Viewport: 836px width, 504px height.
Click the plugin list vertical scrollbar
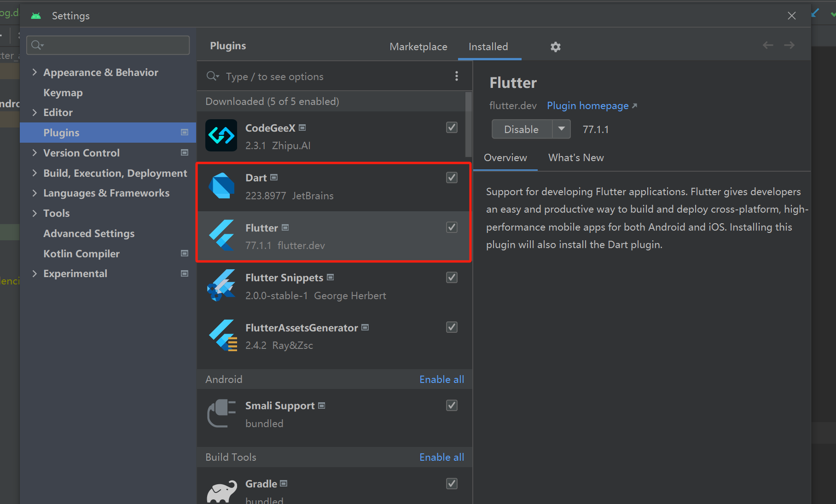(x=469, y=124)
